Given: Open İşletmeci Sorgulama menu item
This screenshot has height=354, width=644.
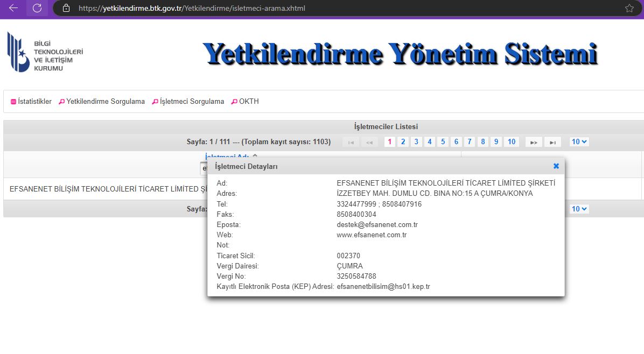Looking at the screenshot, I should coord(188,101).
